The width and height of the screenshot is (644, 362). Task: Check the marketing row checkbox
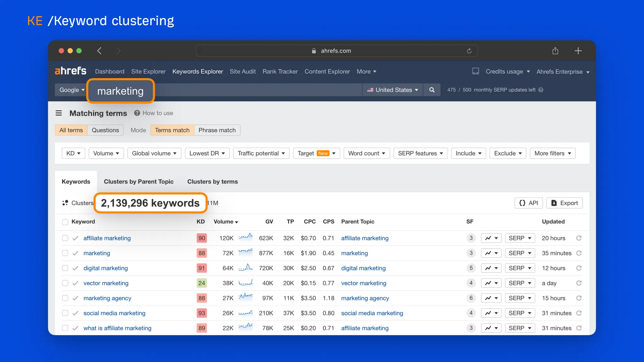[65, 253]
